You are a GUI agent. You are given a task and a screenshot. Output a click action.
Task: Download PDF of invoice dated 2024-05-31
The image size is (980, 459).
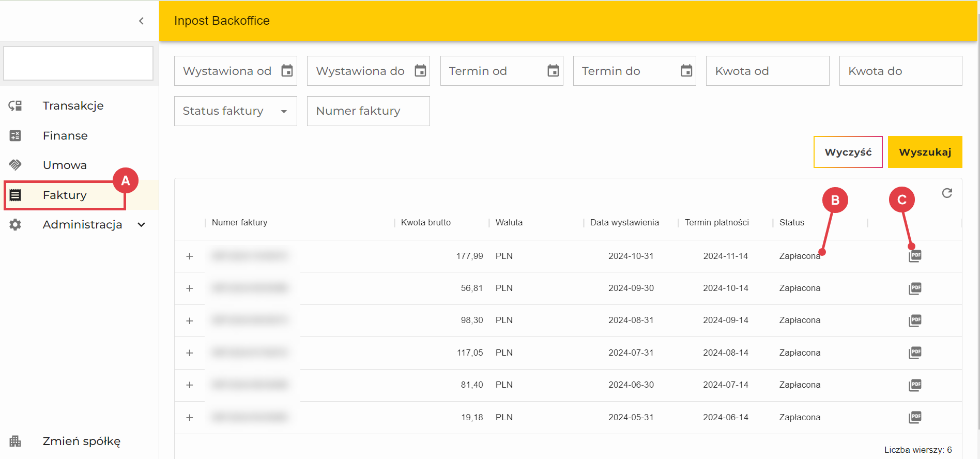click(915, 417)
